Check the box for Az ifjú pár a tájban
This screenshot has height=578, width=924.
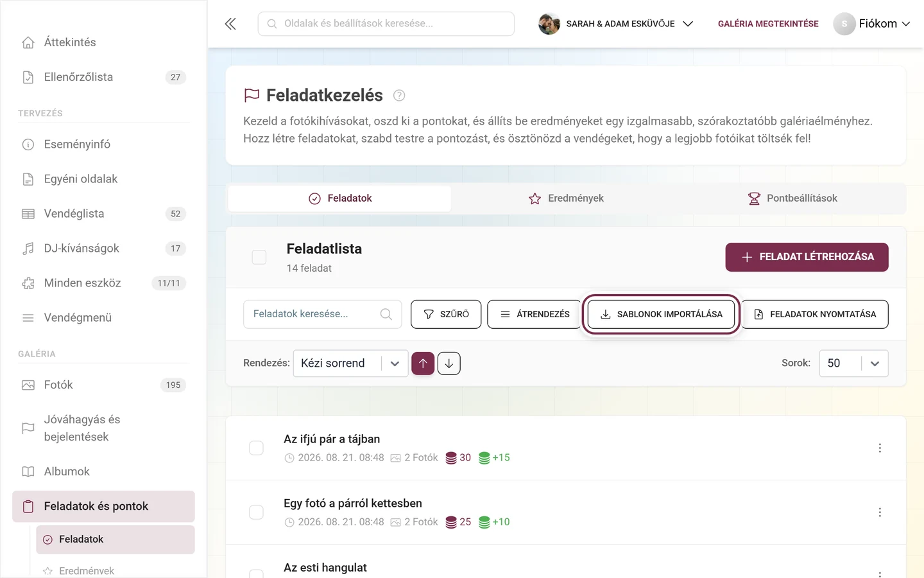click(256, 448)
